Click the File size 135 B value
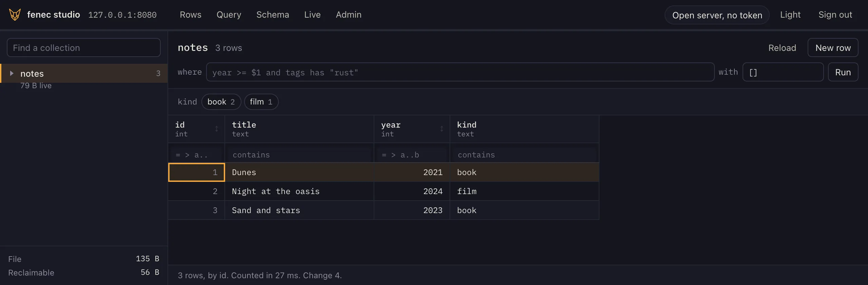 coord(147,259)
